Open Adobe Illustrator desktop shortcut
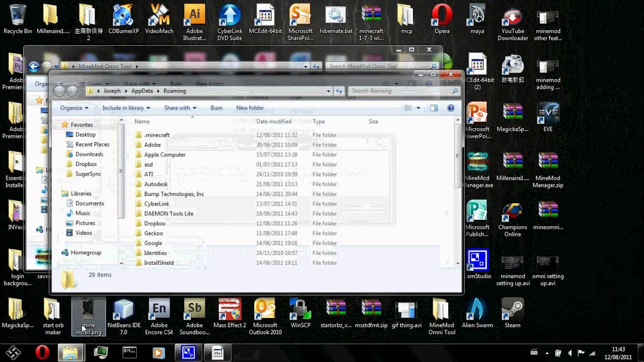 click(195, 23)
